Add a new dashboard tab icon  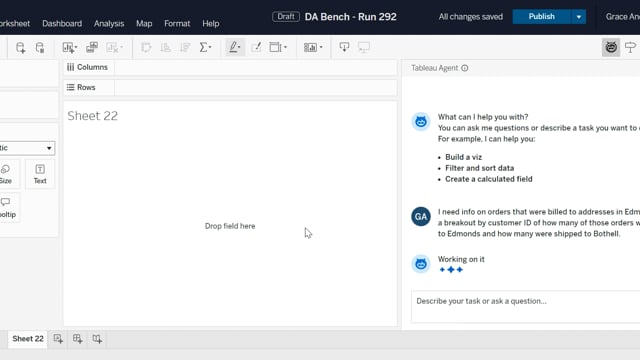pyautogui.click(x=77, y=339)
